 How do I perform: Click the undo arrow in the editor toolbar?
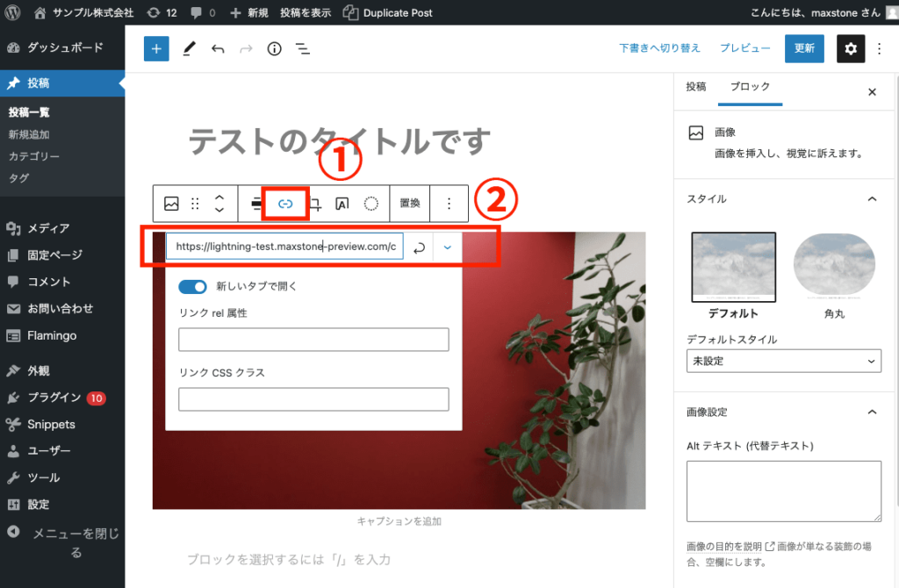pos(218,48)
